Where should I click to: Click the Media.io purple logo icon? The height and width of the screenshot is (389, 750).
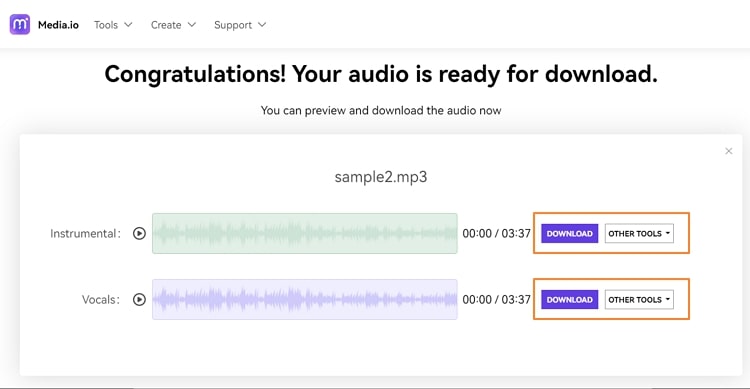[x=20, y=24]
